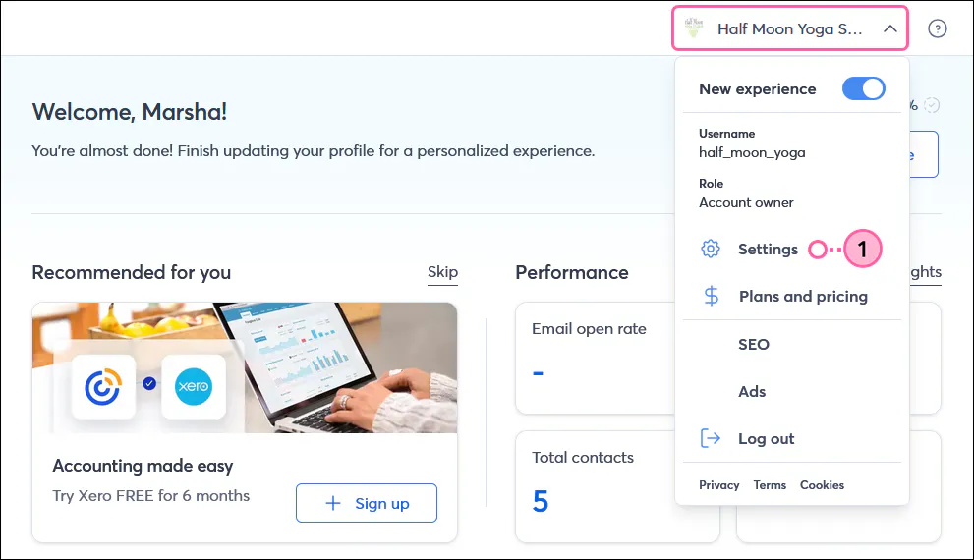
Task: Click the Sign up button
Action: [367, 504]
